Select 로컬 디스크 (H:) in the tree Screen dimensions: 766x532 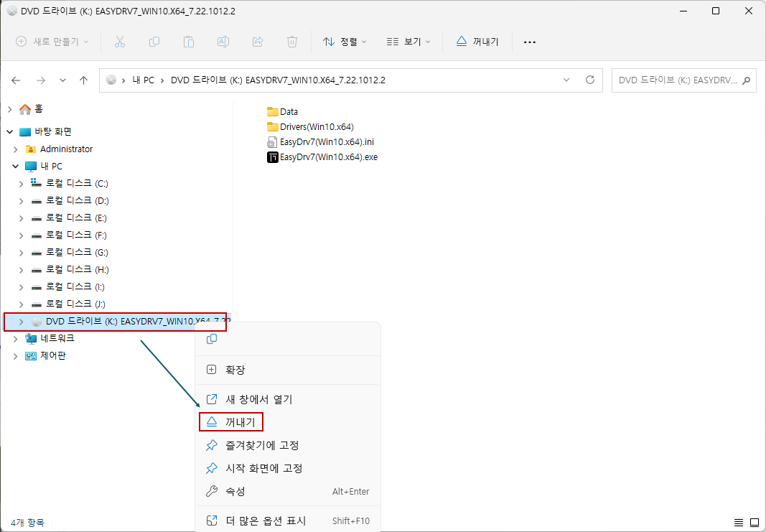click(x=70, y=269)
